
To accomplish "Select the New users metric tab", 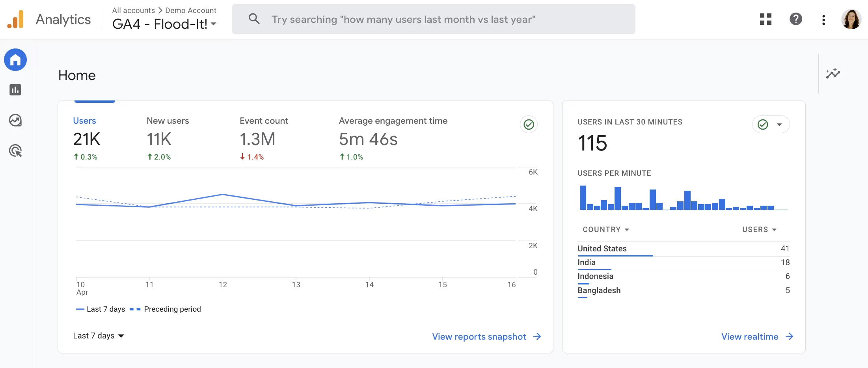I will pyautogui.click(x=168, y=138).
